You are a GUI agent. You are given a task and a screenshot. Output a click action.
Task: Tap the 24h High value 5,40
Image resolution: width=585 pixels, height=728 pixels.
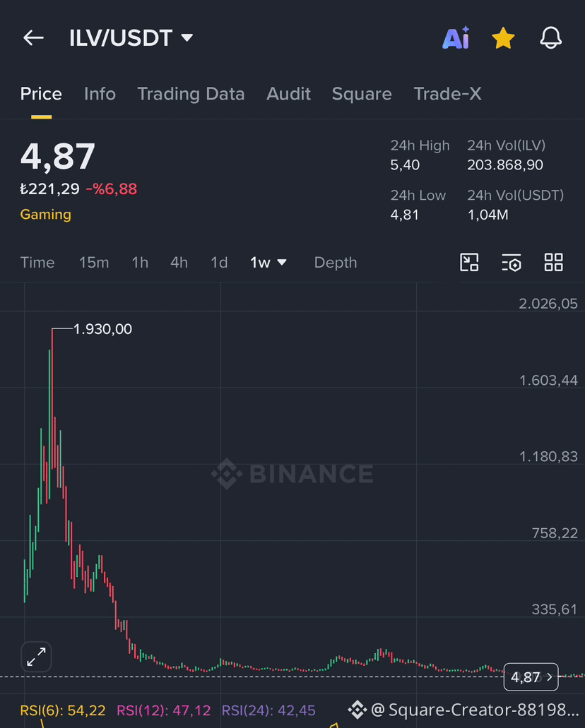tap(405, 165)
